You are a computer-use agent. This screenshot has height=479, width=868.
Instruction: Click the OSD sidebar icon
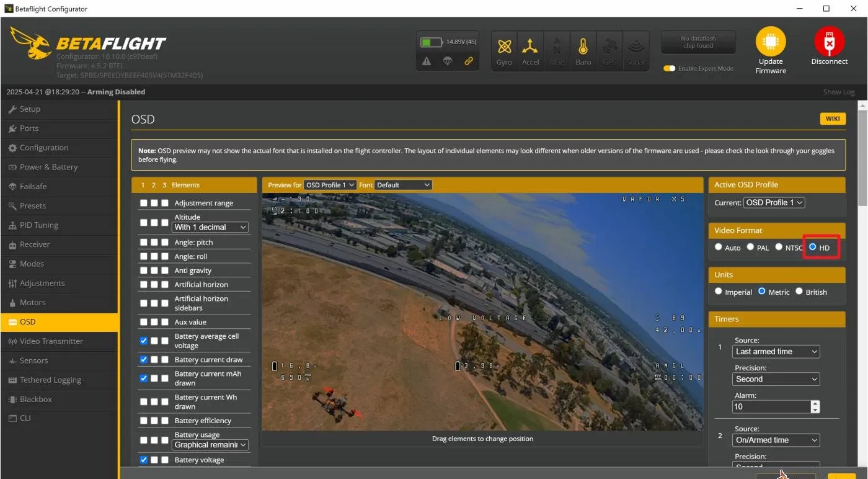click(x=12, y=322)
